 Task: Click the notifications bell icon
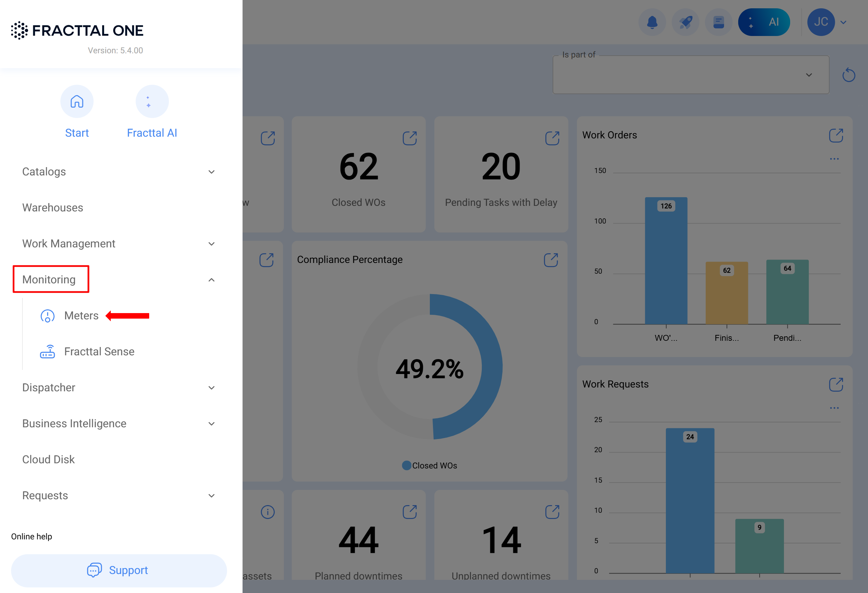(652, 22)
